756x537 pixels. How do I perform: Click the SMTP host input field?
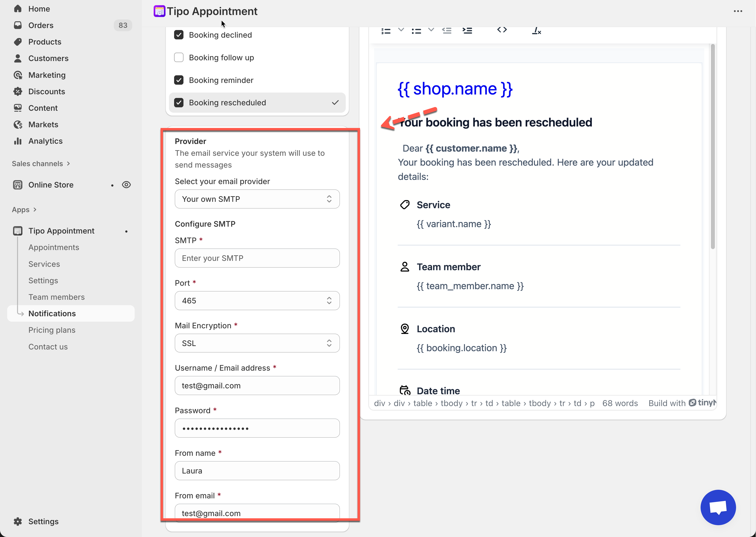click(257, 258)
